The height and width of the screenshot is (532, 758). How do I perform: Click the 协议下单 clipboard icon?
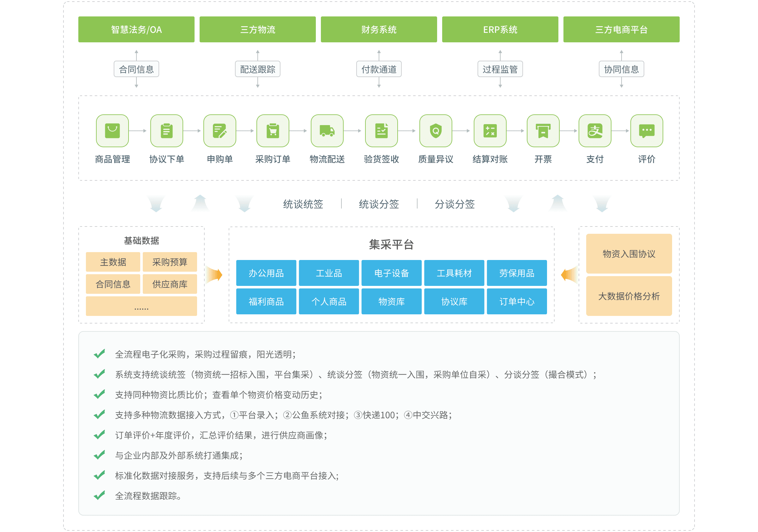point(166,131)
